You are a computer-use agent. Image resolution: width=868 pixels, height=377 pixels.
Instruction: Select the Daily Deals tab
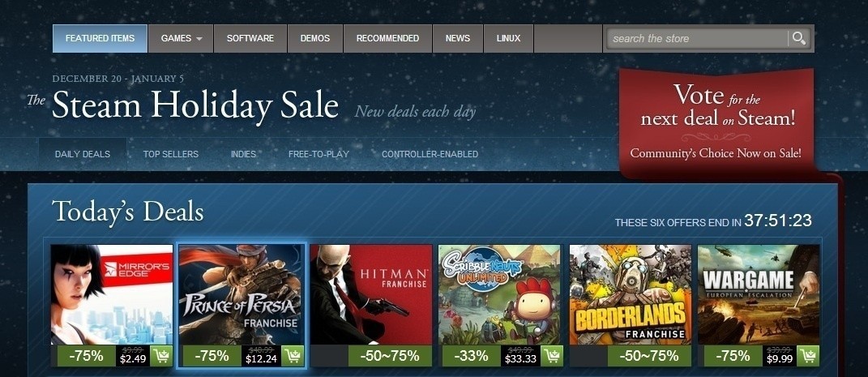click(83, 154)
